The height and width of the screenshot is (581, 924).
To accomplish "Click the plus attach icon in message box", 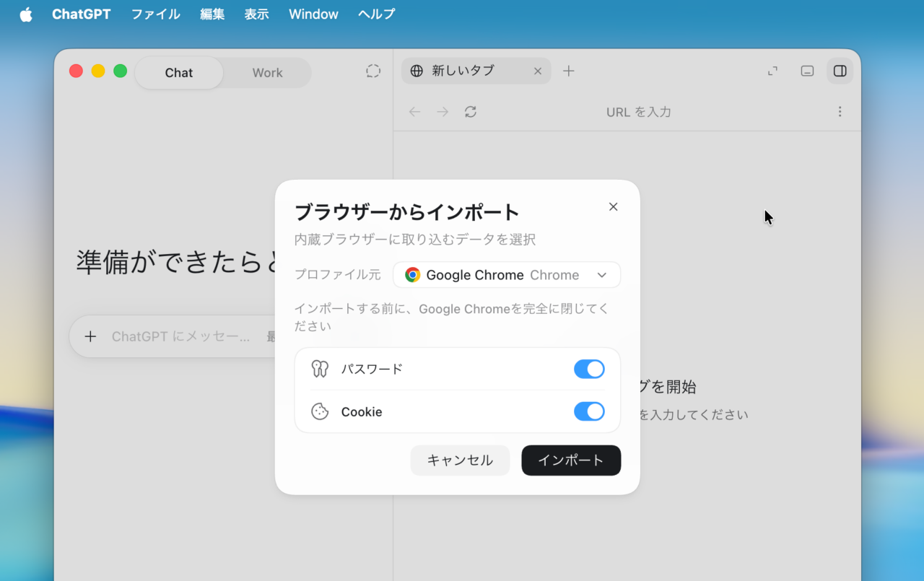I will [90, 336].
